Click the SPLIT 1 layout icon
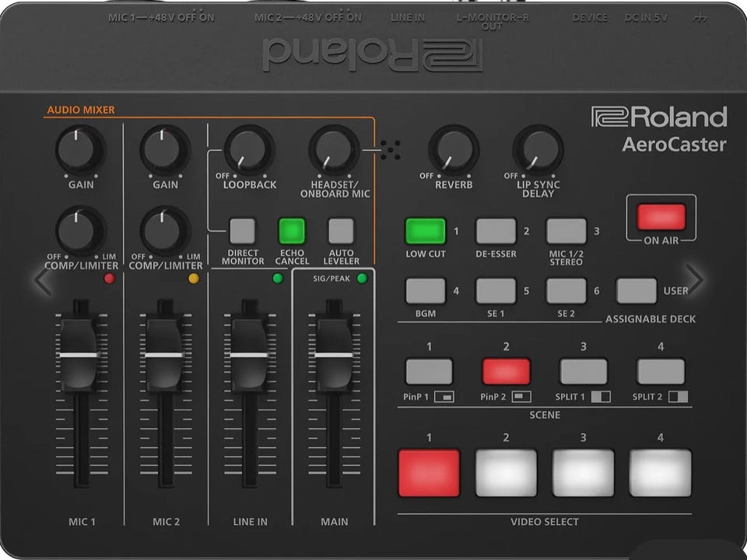Viewport: 747px width, 560px height. pos(601,397)
